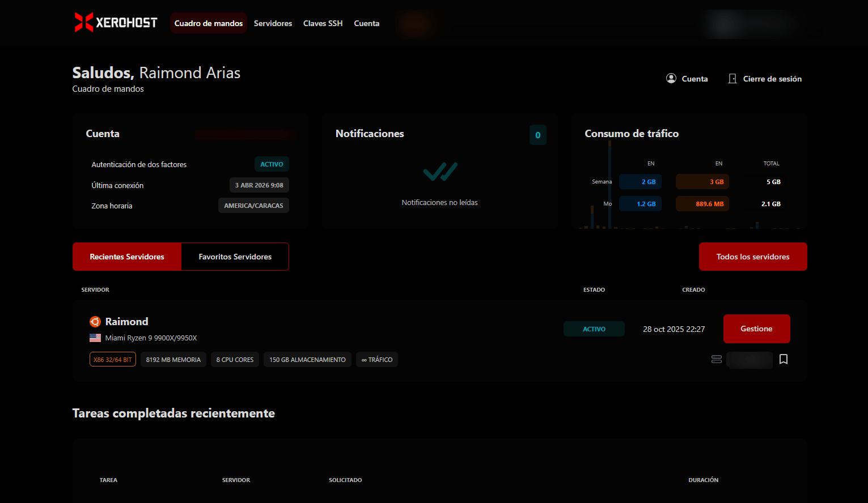
Task: Click the monthly 889.6 MB traffic value
Action: click(x=702, y=204)
